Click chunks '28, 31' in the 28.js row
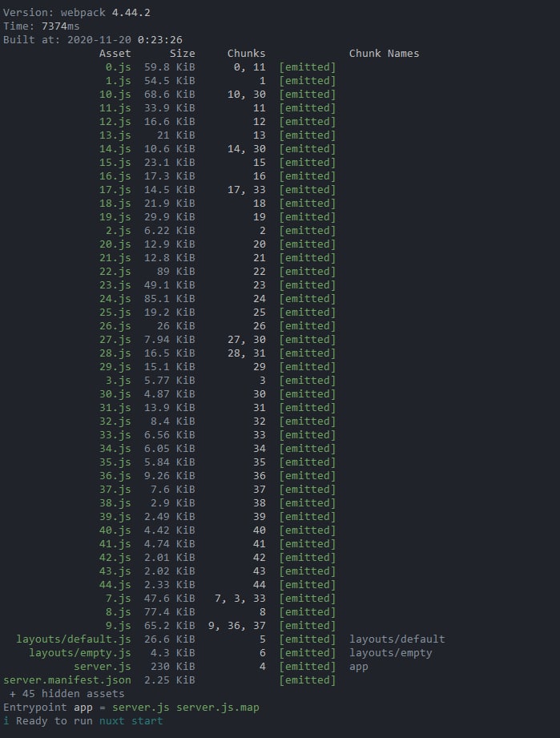This screenshot has width=560, height=738. [246, 353]
